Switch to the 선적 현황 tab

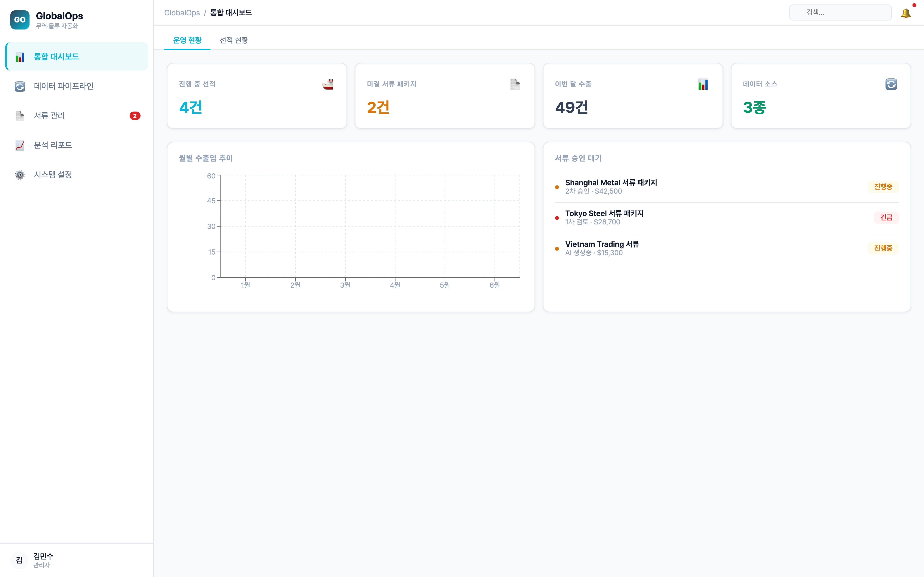tap(234, 40)
